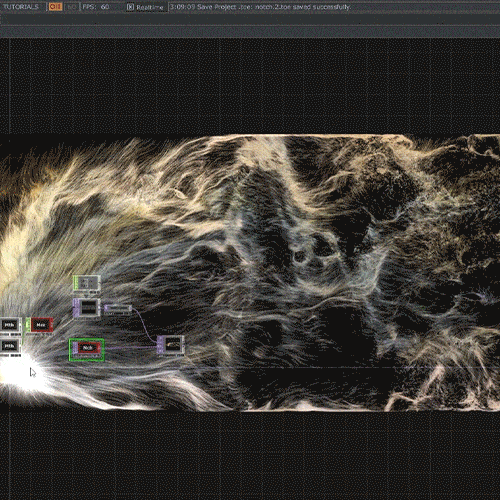Select the green-outlined red Notch node

87,349
